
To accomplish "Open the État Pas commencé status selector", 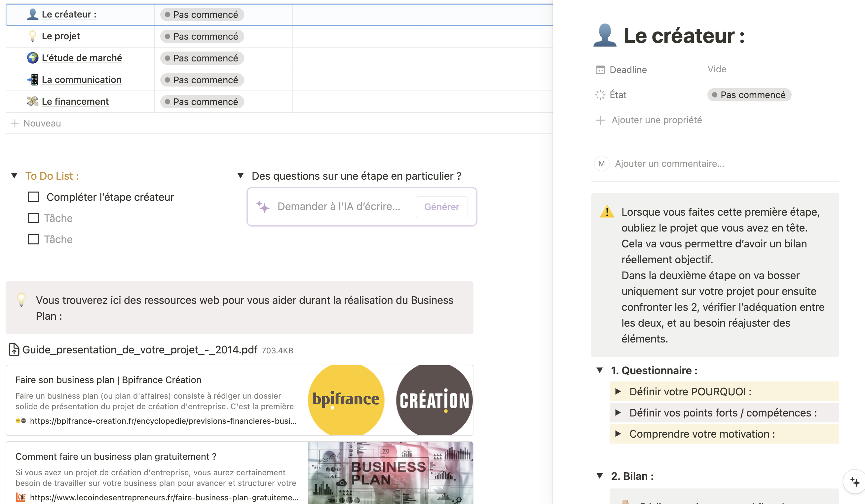I will tap(749, 95).
